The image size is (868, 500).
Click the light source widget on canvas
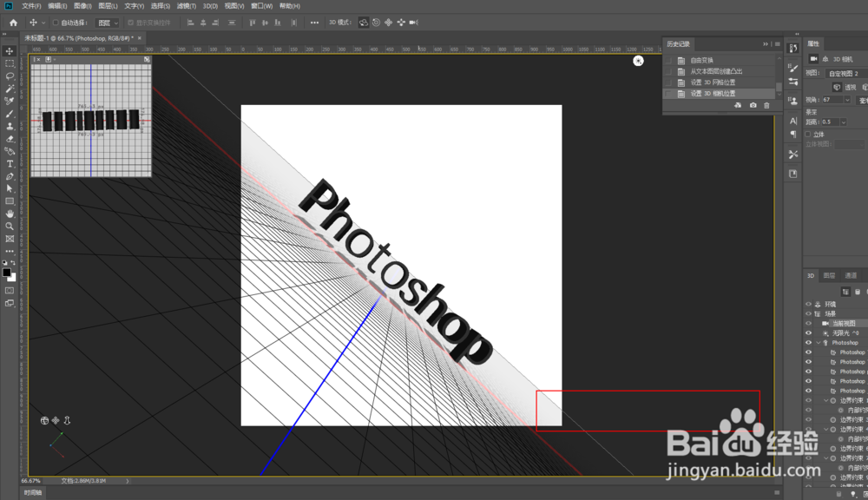[x=638, y=61]
